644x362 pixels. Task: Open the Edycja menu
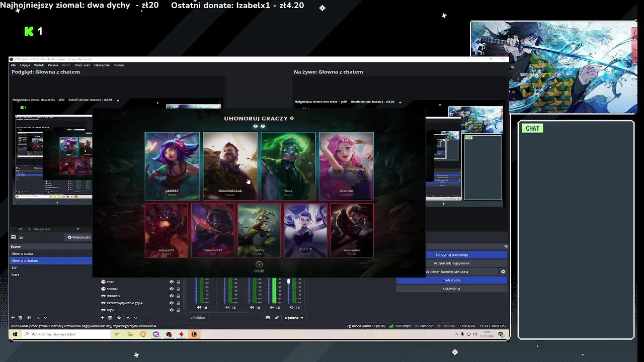pos(25,65)
